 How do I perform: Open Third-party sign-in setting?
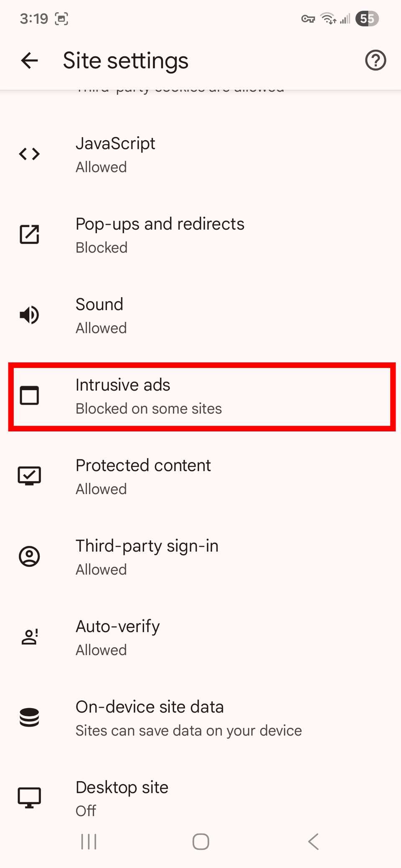200,557
